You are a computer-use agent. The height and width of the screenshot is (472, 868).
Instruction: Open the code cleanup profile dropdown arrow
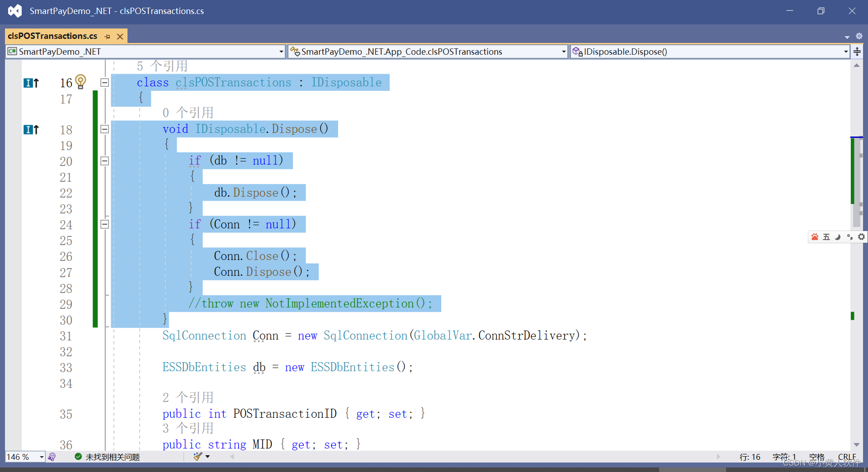click(x=208, y=457)
